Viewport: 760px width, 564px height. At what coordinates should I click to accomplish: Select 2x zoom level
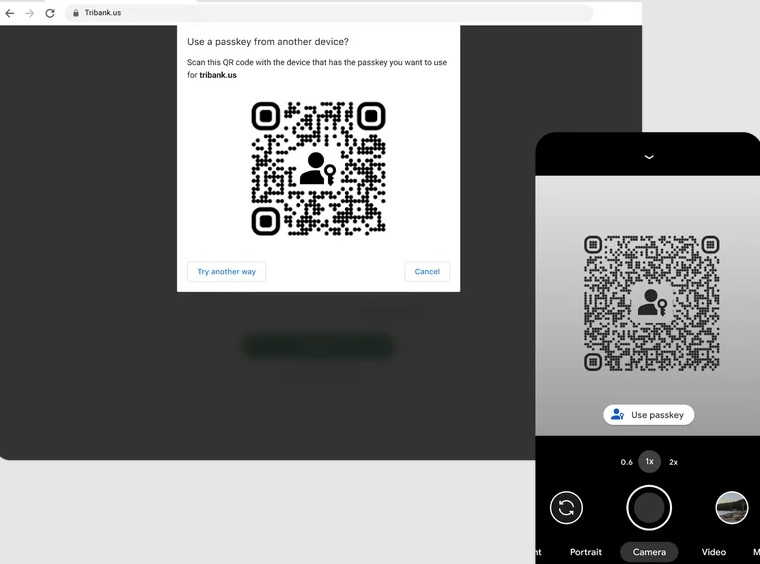(673, 462)
